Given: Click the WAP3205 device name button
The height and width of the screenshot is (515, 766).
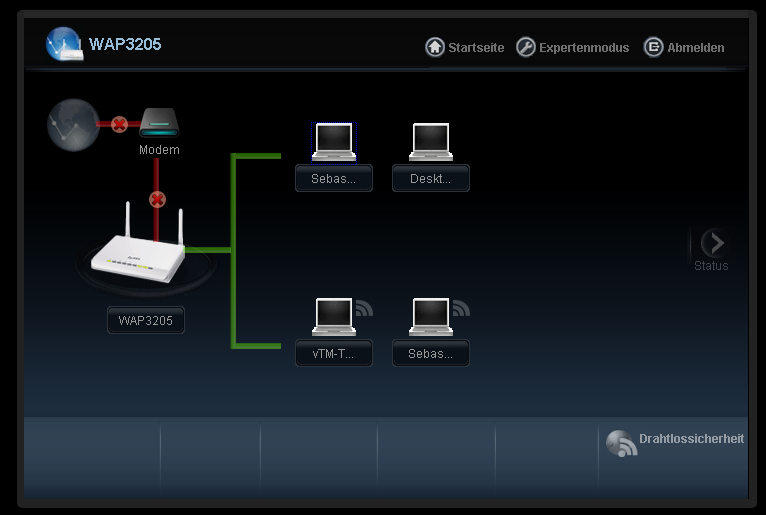Looking at the screenshot, I should pyautogui.click(x=146, y=320).
